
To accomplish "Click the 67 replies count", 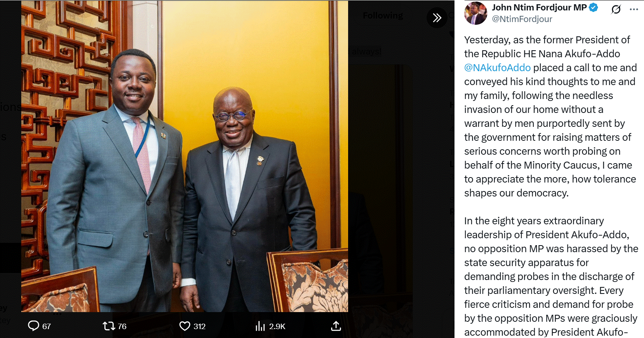I will [x=46, y=326].
